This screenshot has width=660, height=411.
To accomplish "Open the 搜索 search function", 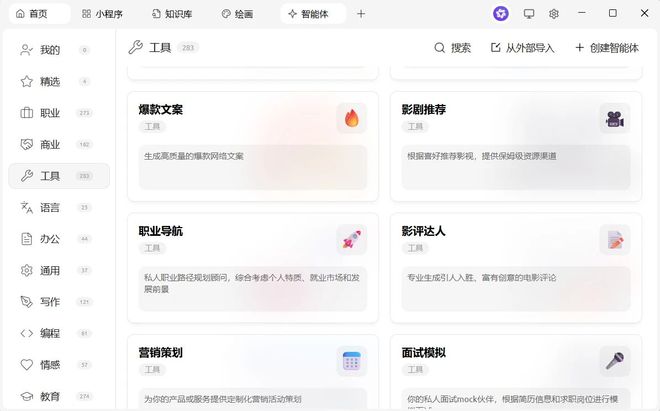I will pos(452,48).
